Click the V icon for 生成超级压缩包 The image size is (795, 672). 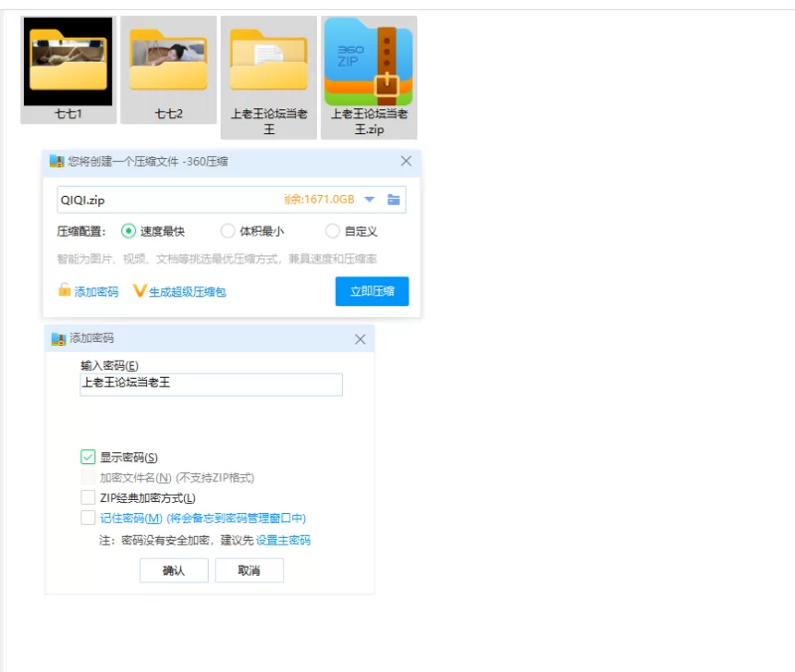tap(139, 291)
